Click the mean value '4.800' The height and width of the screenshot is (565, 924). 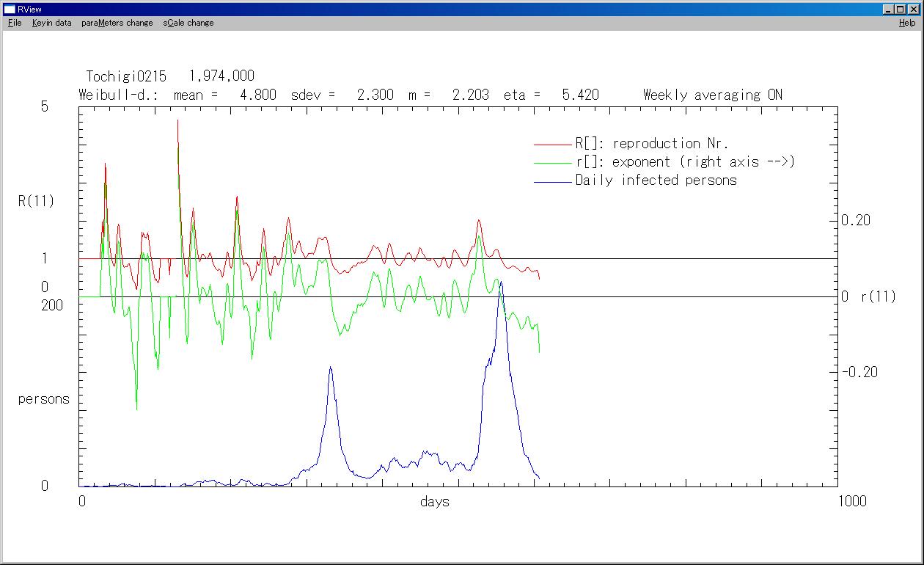tap(258, 95)
